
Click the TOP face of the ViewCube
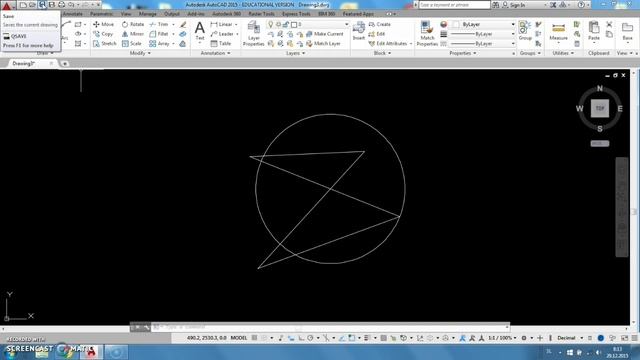click(600, 108)
